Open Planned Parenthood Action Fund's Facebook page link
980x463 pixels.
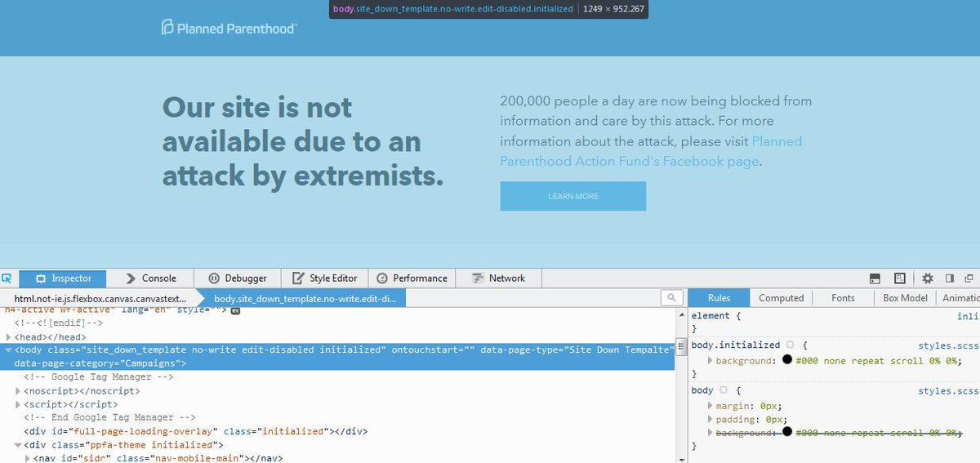click(x=651, y=151)
